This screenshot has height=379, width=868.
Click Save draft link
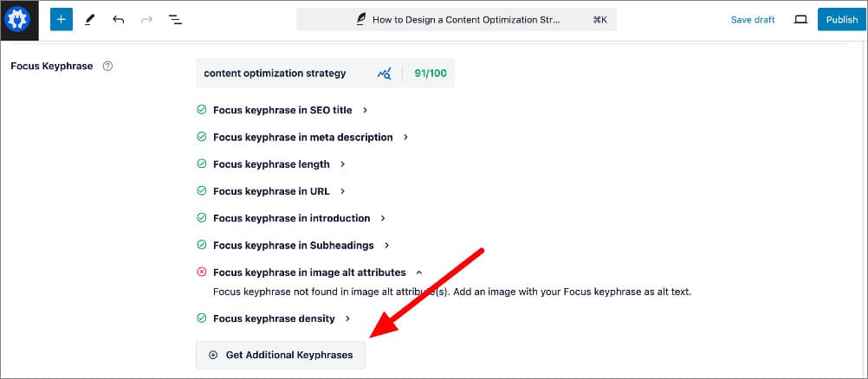pos(753,20)
